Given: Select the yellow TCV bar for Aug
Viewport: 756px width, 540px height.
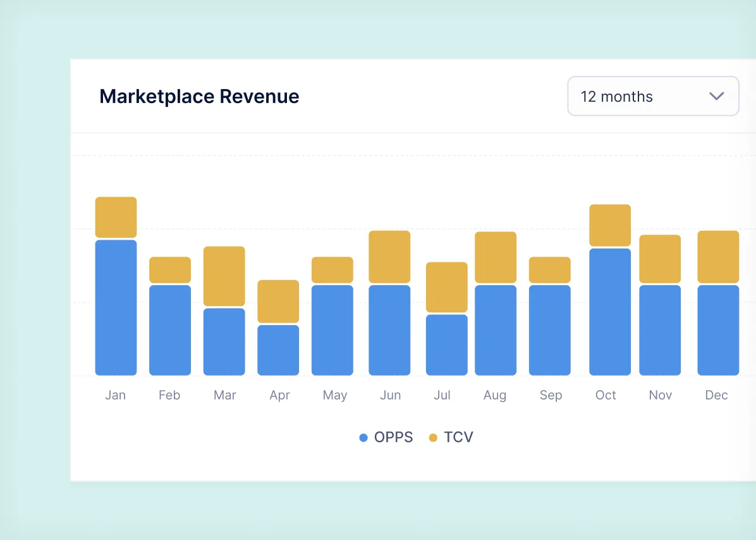Looking at the screenshot, I should [x=496, y=257].
